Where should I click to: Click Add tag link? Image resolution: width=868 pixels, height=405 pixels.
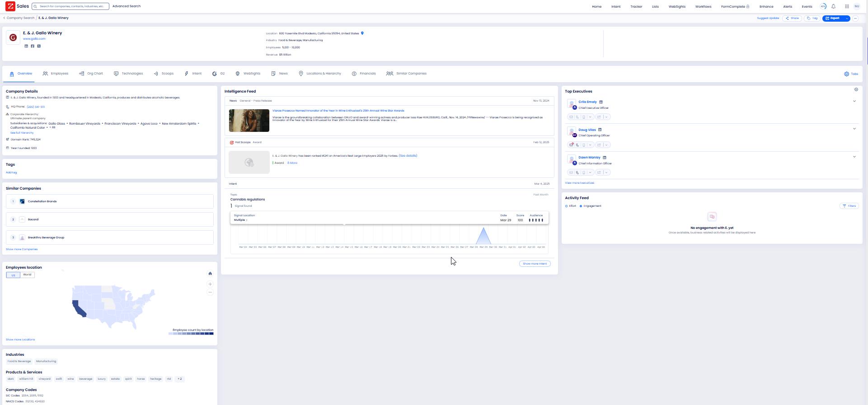point(11,173)
